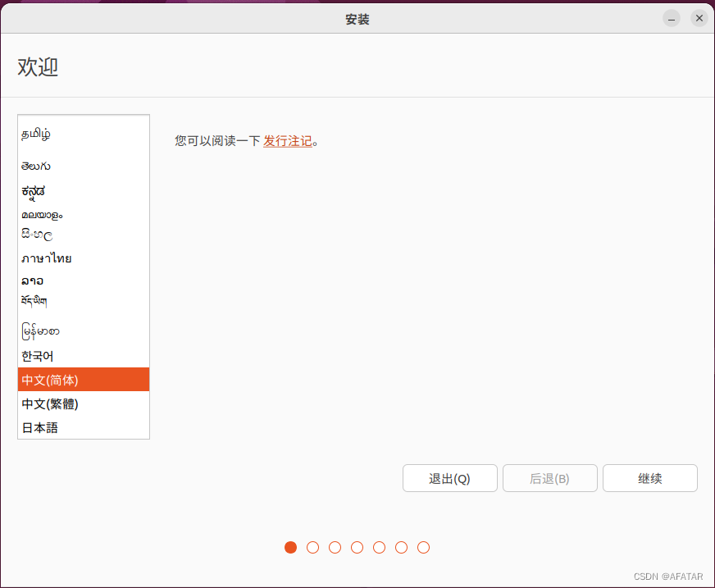Screen dimensions: 715x588
Task: Click the second progress step dot
Action: (x=313, y=547)
